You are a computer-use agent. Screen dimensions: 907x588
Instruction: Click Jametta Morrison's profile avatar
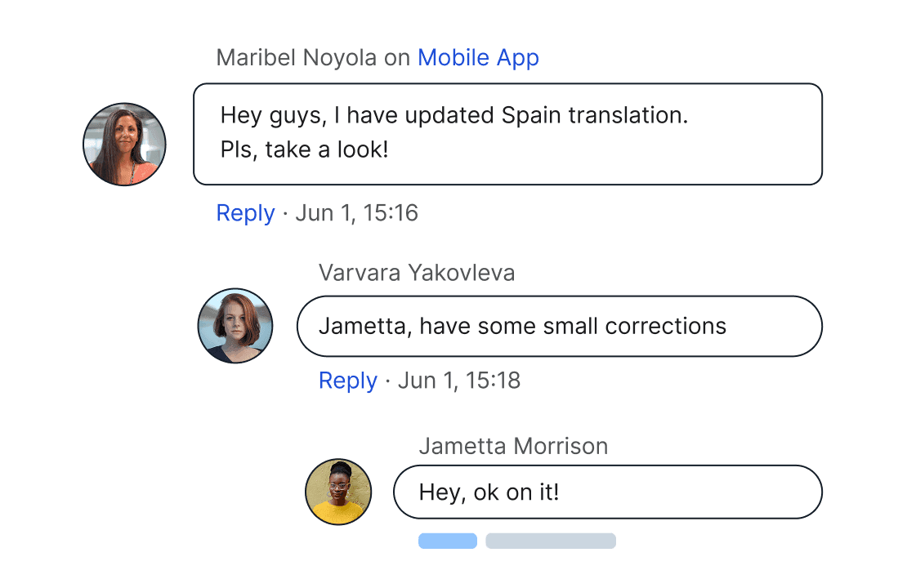tap(338, 492)
